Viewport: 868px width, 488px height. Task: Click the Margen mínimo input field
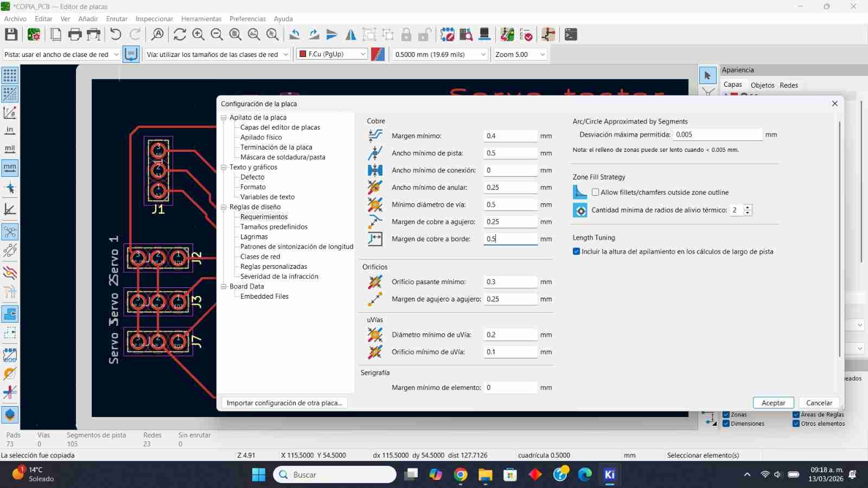510,136
